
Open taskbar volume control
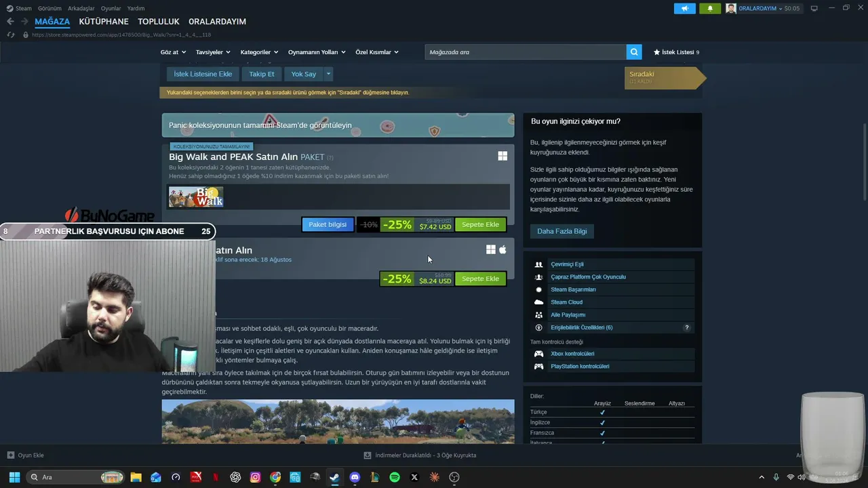[x=801, y=477]
